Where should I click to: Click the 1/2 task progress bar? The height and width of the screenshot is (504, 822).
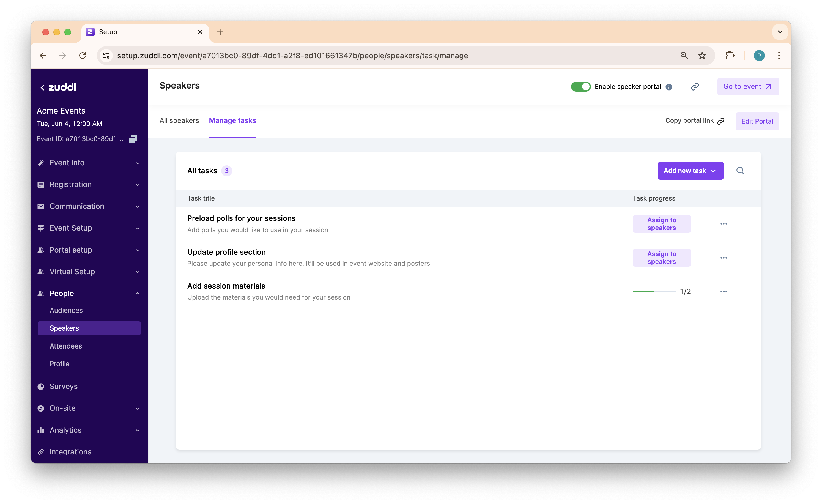pyautogui.click(x=654, y=292)
